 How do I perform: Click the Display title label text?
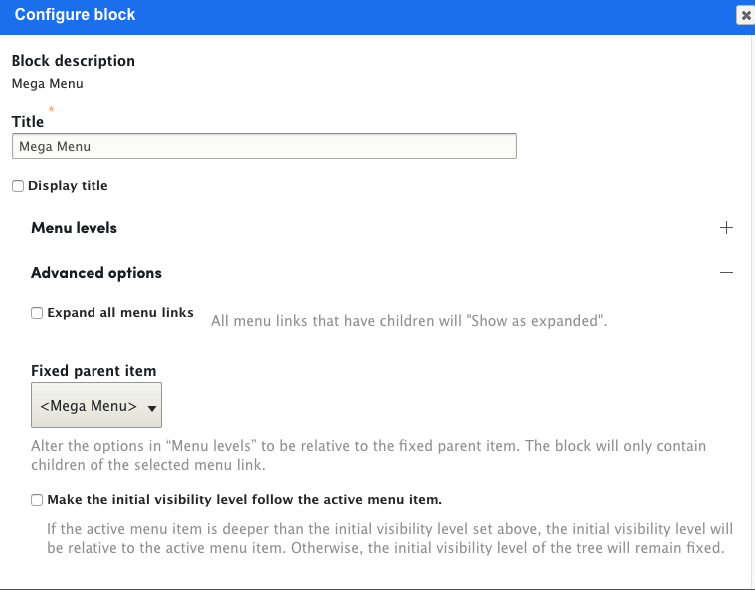pos(67,186)
